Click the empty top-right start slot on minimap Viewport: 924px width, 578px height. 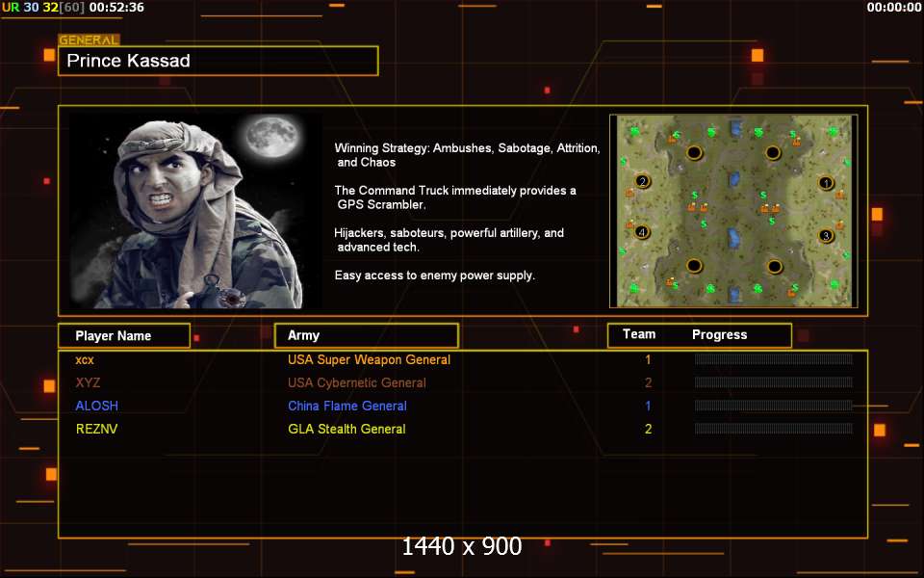click(x=773, y=152)
